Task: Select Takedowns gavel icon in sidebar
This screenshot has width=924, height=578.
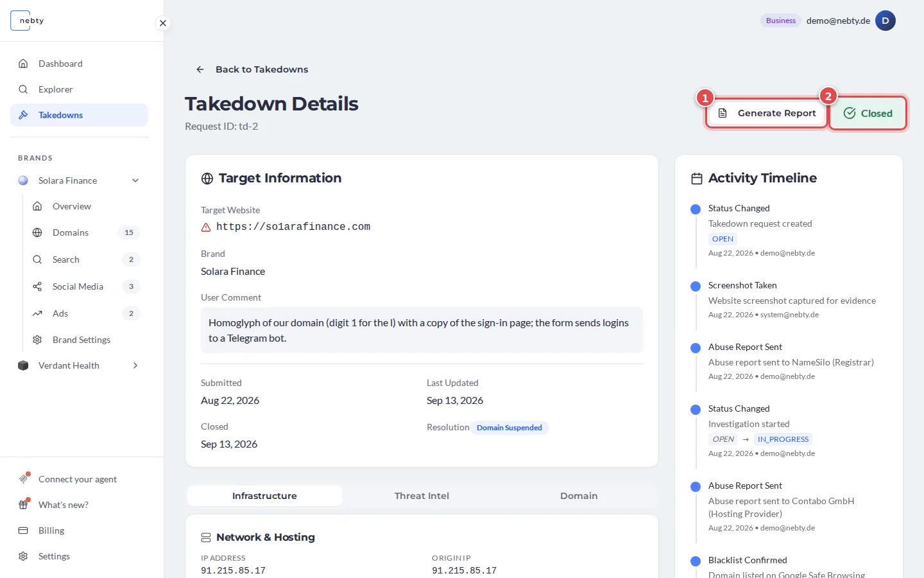Action: pos(23,115)
